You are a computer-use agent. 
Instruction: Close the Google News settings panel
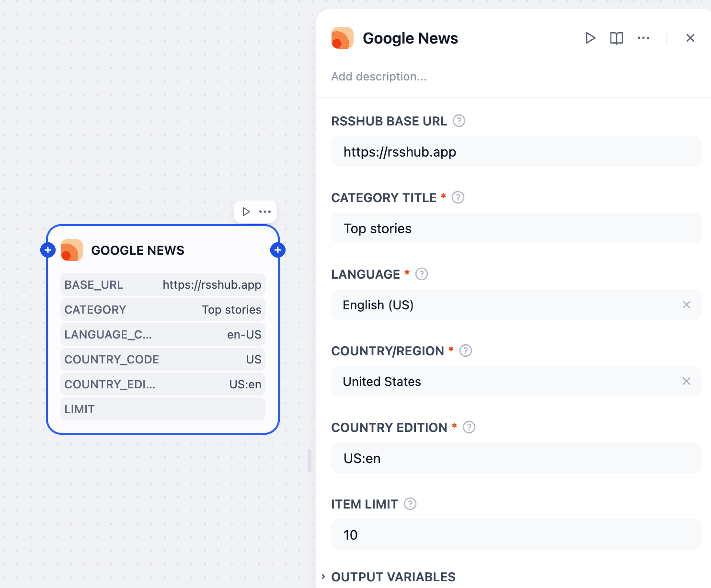pos(690,38)
